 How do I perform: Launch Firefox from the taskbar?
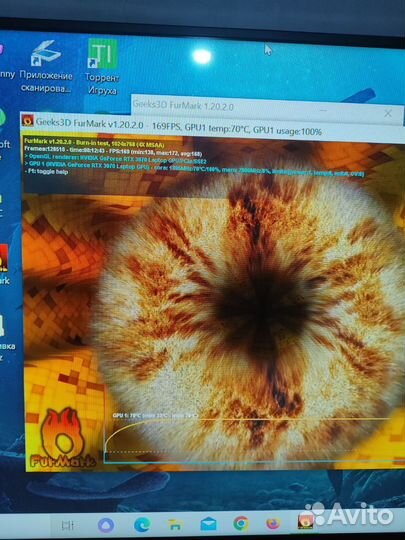273,524
